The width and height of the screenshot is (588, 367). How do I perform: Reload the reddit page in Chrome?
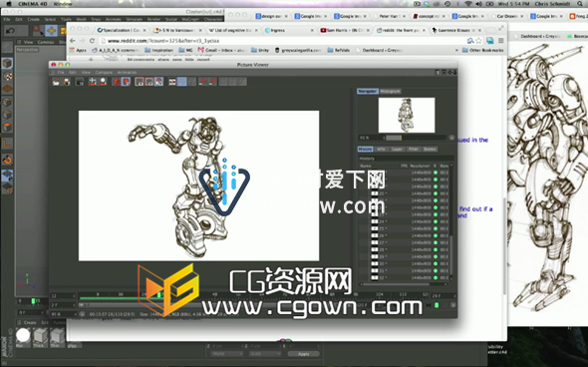point(92,41)
